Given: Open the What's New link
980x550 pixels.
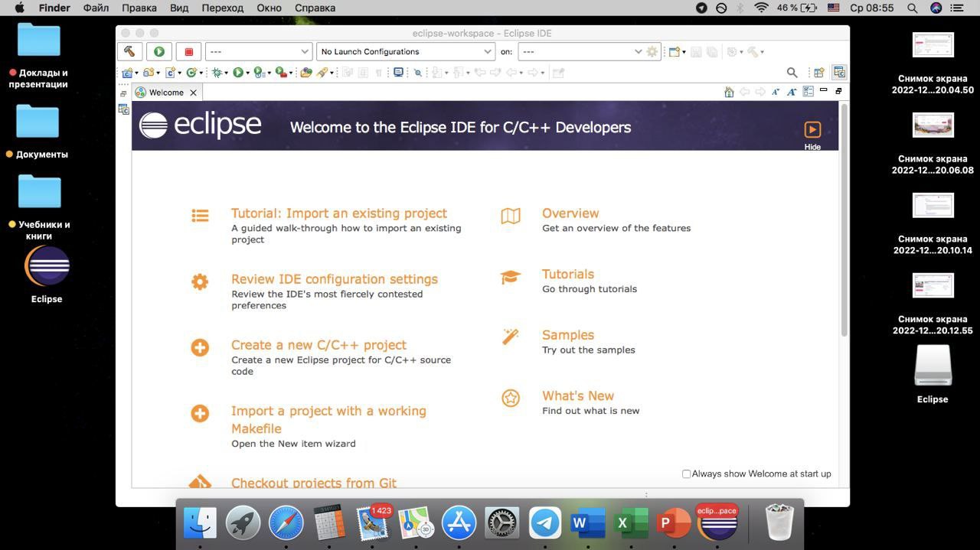Looking at the screenshot, I should 578,395.
